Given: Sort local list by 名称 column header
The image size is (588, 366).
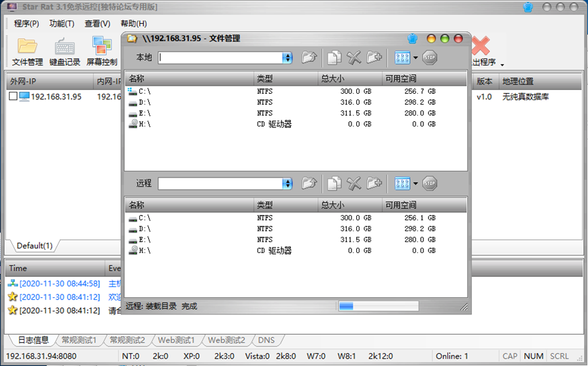Looking at the screenshot, I should point(190,78).
